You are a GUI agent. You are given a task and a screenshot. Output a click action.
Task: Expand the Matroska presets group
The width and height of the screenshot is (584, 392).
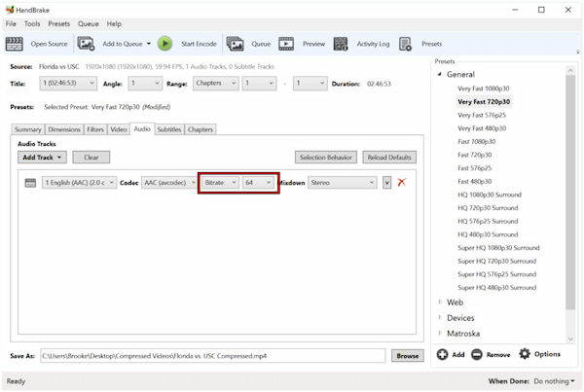point(440,334)
